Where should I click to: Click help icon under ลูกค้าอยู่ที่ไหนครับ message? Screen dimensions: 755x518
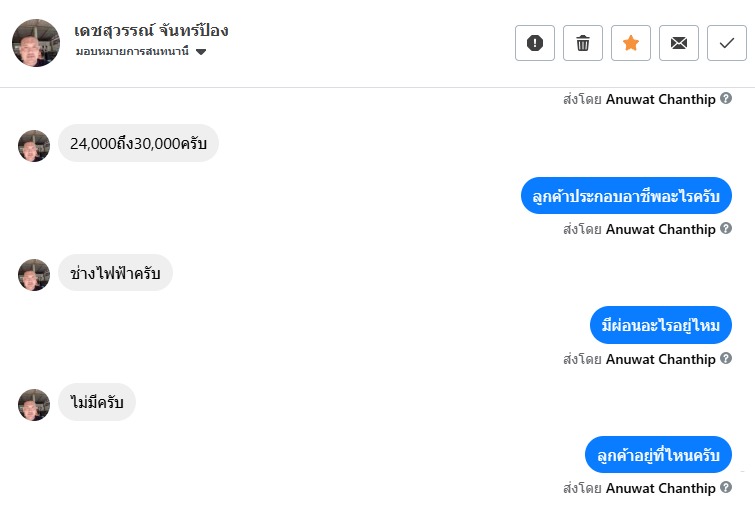726,489
